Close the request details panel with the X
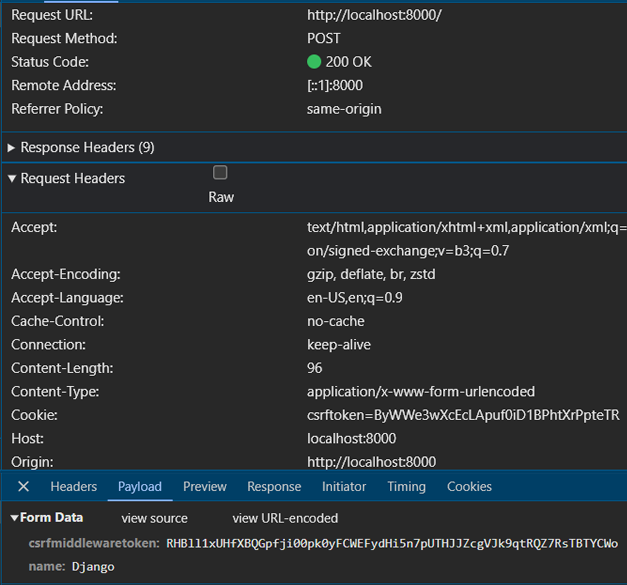The height and width of the screenshot is (585, 627). point(24,486)
